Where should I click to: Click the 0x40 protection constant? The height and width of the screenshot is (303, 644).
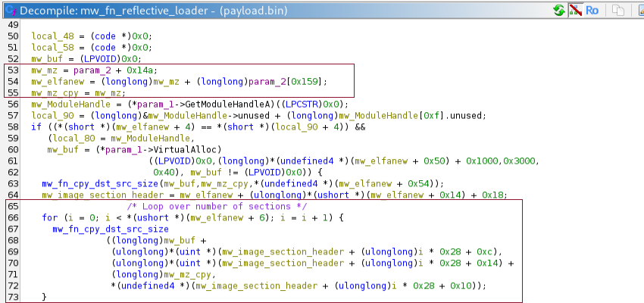pyautogui.click(x=164, y=172)
